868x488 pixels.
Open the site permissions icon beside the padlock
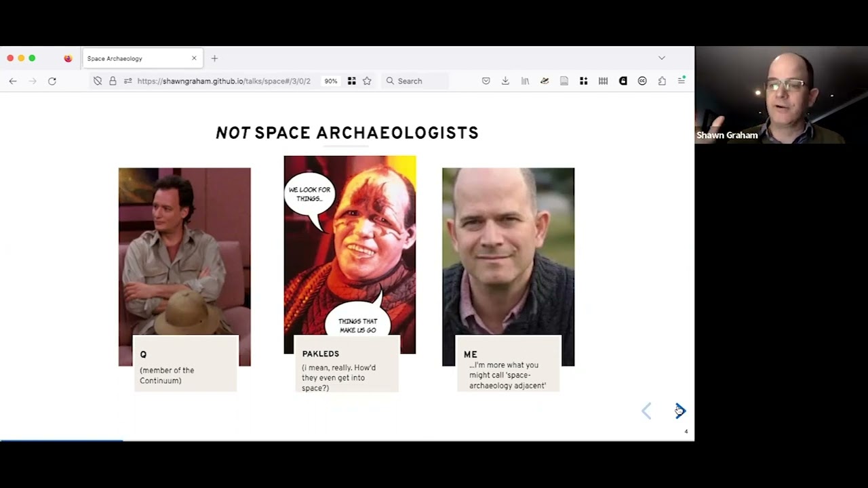pos(127,81)
